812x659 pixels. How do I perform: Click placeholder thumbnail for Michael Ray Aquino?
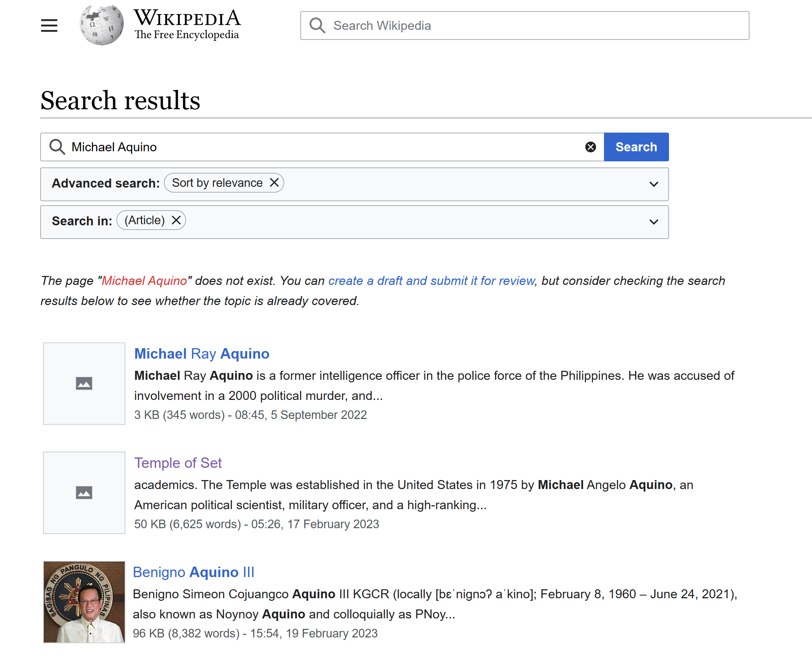[x=84, y=383]
